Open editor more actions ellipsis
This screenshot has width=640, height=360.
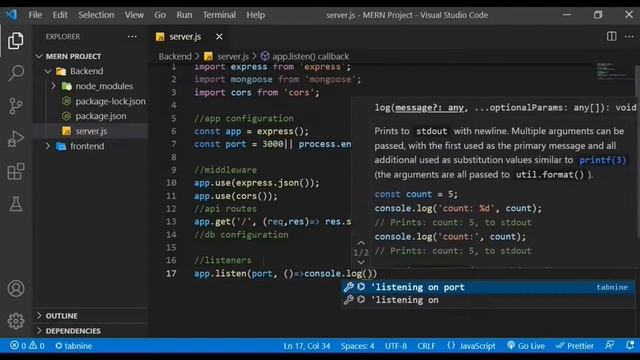[629, 36]
